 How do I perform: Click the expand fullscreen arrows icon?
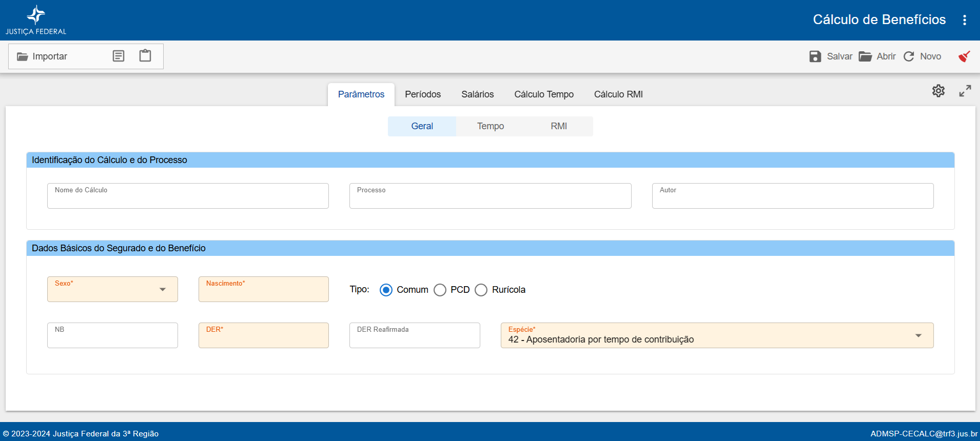click(965, 91)
